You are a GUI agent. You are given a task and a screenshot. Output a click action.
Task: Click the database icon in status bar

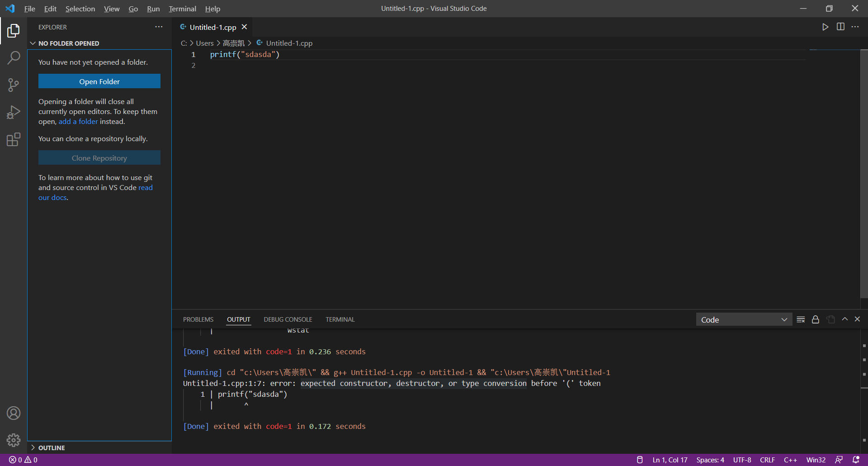[640, 460]
